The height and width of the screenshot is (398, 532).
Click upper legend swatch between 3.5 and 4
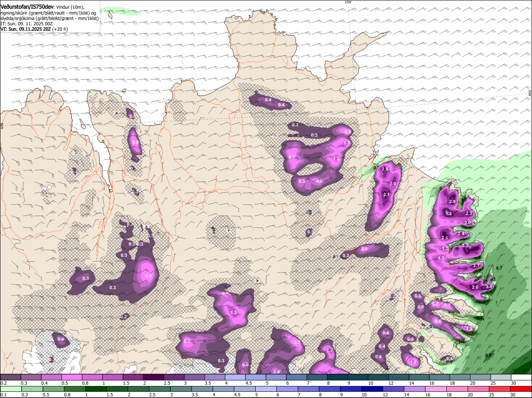(x=215, y=377)
